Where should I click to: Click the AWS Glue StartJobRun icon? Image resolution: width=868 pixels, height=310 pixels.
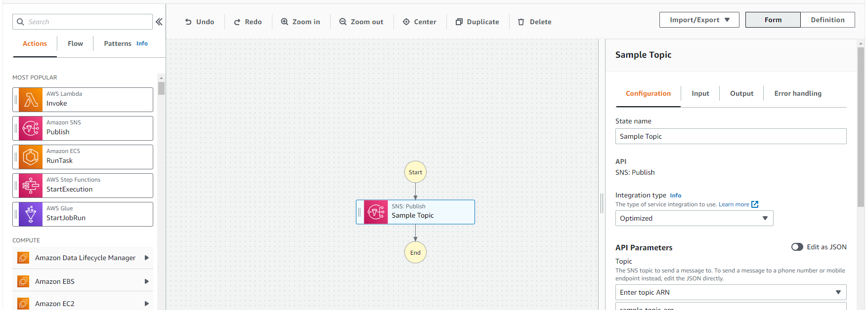pyautogui.click(x=31, y=214)
